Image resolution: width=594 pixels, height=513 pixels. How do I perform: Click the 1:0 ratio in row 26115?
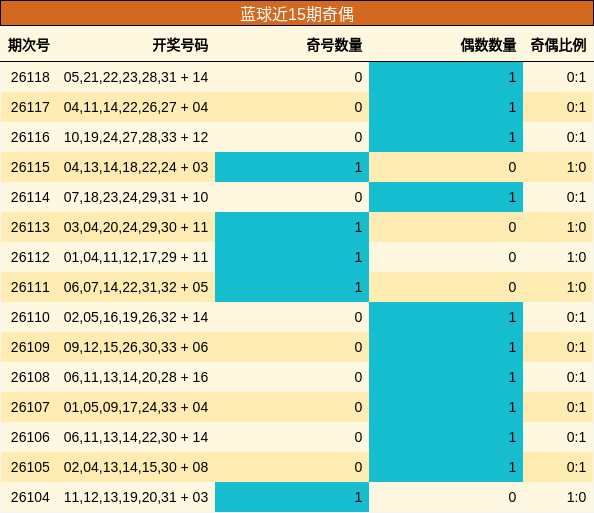click(x=576, y=167)
